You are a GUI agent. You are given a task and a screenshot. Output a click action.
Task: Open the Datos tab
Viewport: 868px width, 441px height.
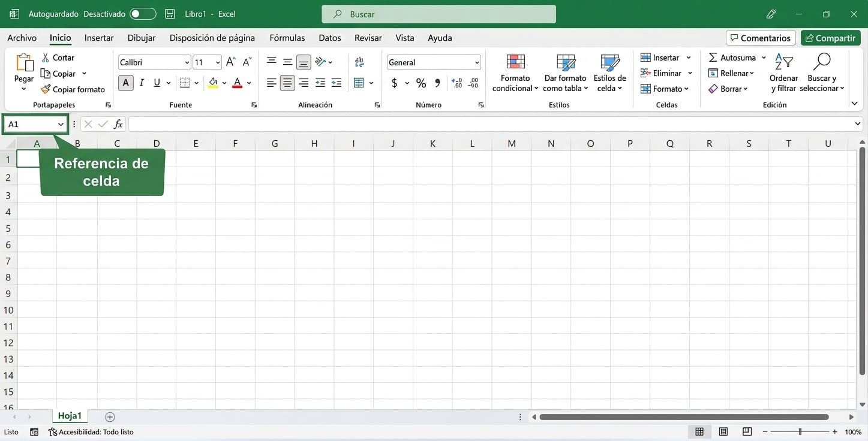330,38
